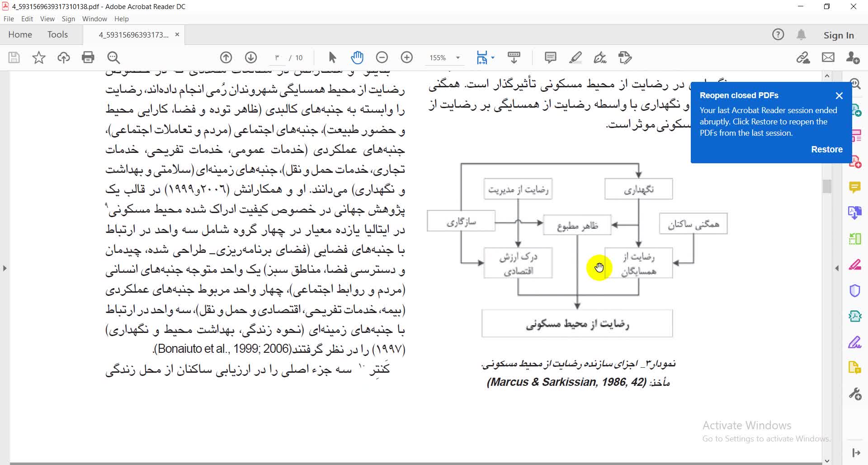This screenshot has height=465, width=868.
Task: Select the Highlight text tool
Action: tap(575, 57)
